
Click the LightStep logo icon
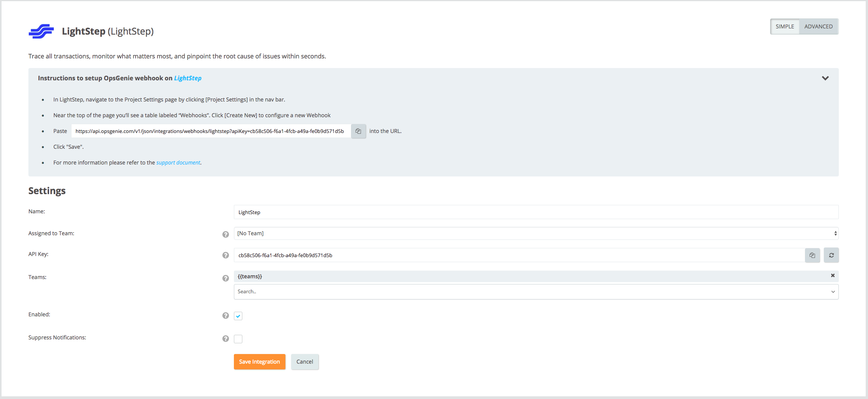41,31
